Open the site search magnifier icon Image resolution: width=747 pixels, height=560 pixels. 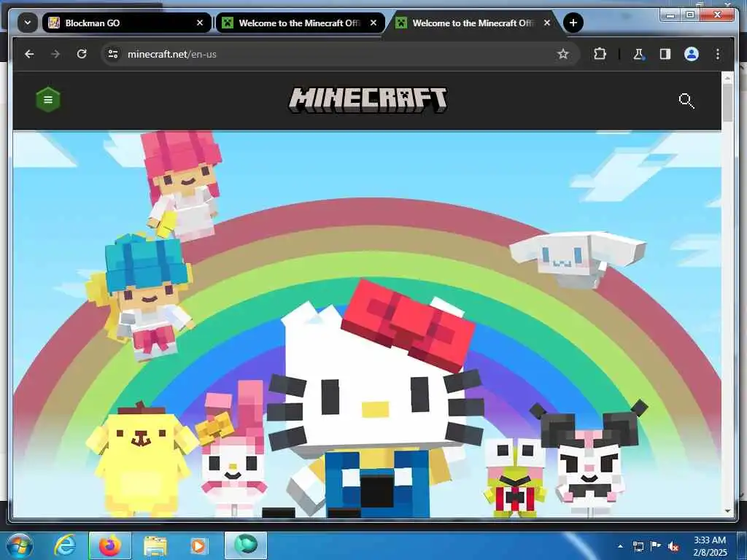click(686, 101)
